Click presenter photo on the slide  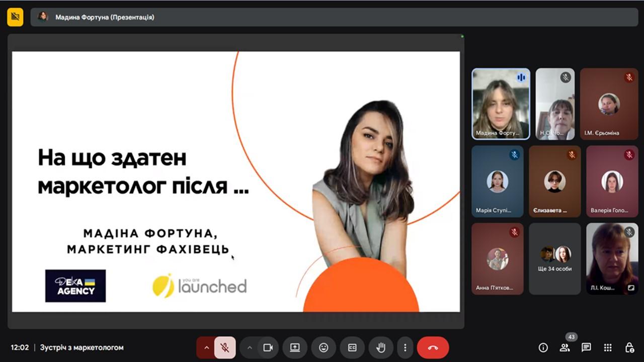point(363,189)
